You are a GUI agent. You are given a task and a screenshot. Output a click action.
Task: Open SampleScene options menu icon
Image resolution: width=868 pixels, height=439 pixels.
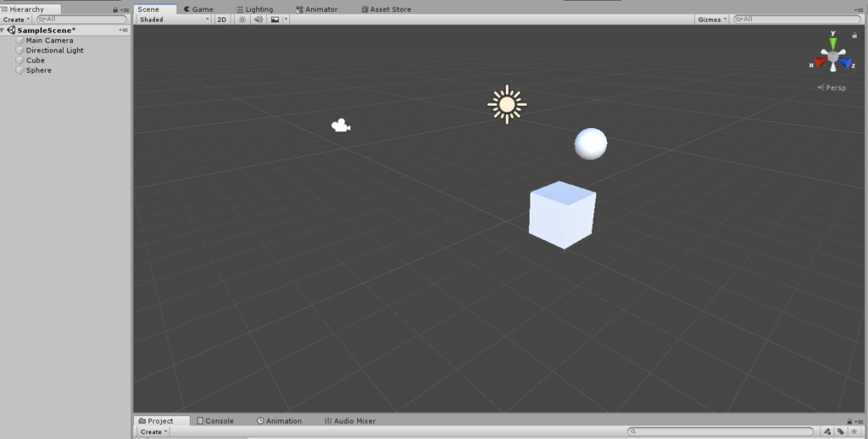pyautogui.click(x=124, y=31)
